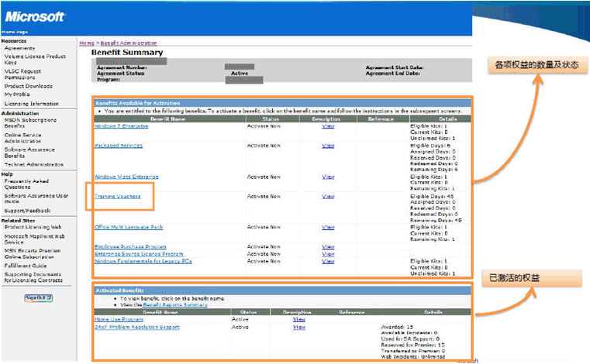Visit Microsoft MapPoint Web Service
This screenshot has height=364, width=590.
34,239
